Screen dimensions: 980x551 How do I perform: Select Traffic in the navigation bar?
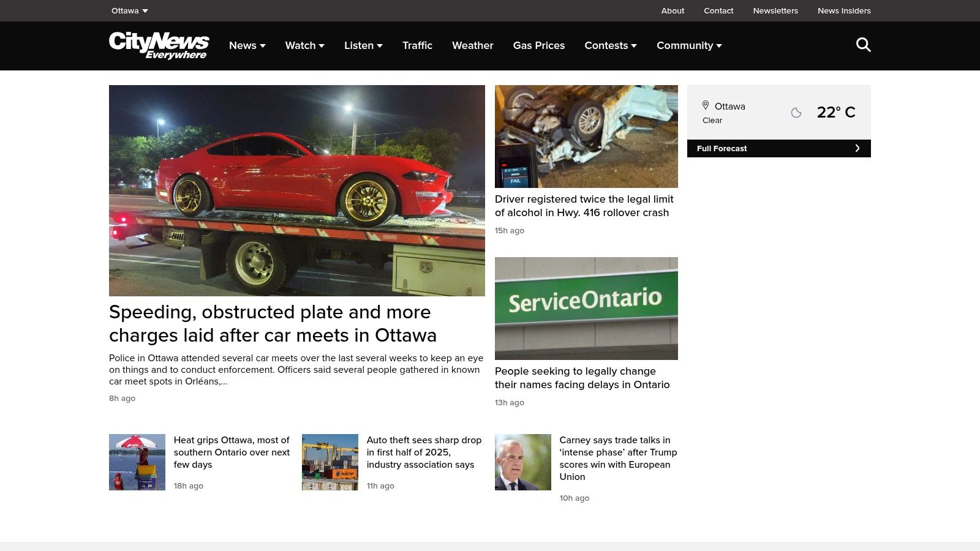pos(417,45)
